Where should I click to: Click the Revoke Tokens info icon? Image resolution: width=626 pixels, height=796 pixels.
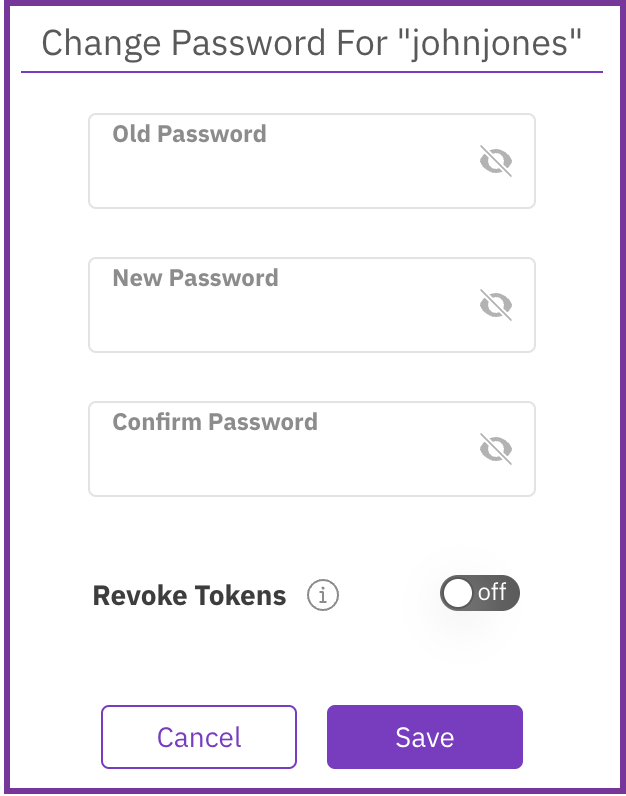322,596
